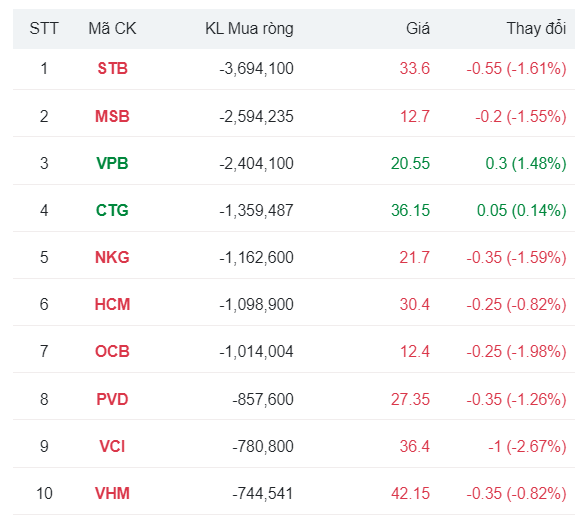587x518 pixels.
Task: Open the PVD stock code link
Action: coord(112,399)
